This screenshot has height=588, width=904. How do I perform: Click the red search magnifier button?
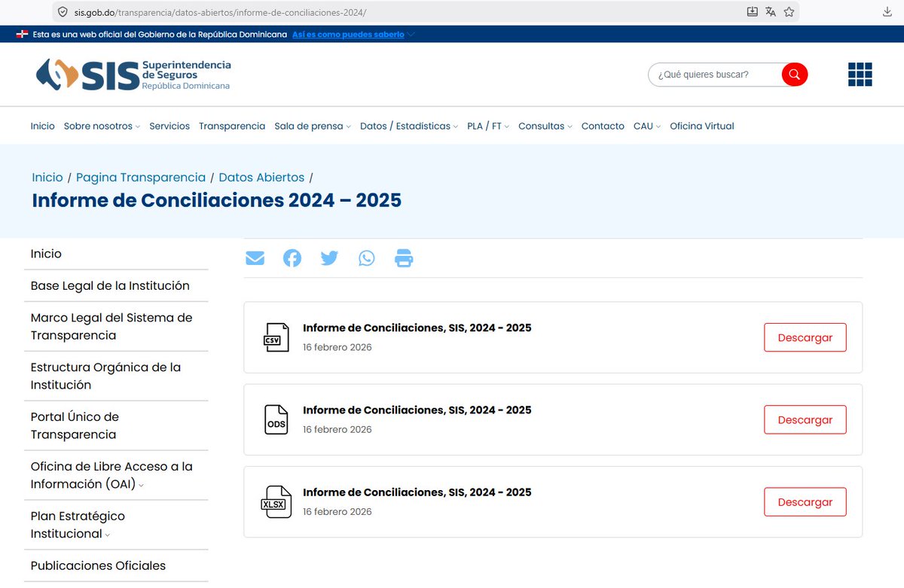coord(795,75)
